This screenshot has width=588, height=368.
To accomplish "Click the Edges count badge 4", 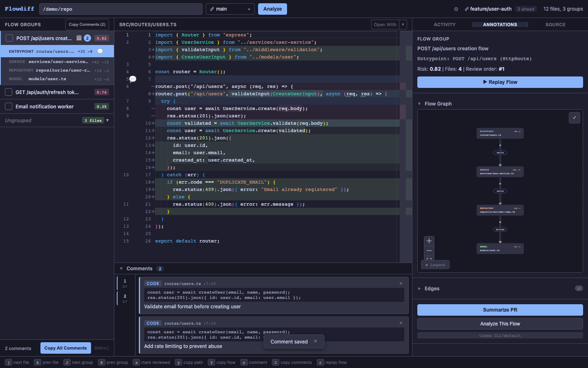I will point(579,288).
